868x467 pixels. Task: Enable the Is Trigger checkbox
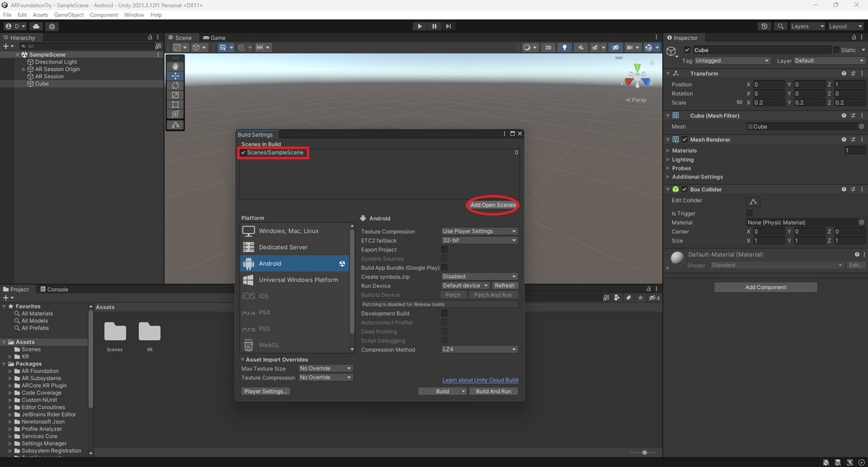point(749,214)
